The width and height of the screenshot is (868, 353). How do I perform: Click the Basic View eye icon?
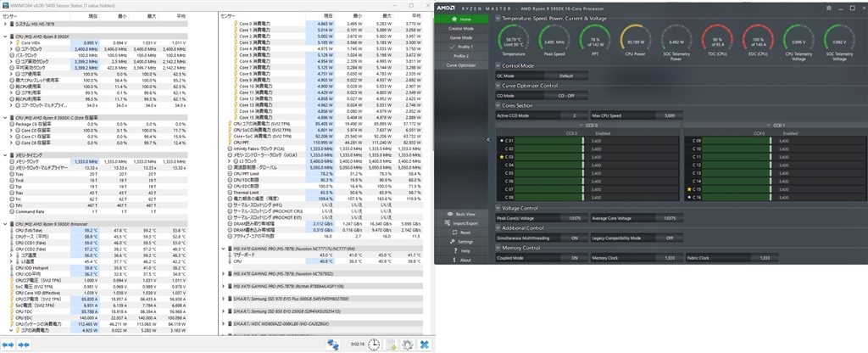pyautogui.click(x=450, y=214)
